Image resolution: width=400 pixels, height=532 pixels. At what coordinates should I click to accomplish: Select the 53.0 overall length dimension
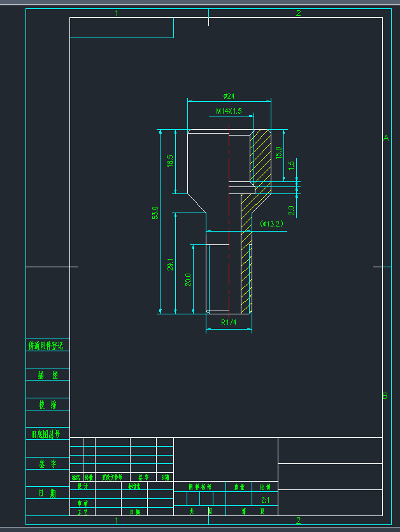click(155, 213)
